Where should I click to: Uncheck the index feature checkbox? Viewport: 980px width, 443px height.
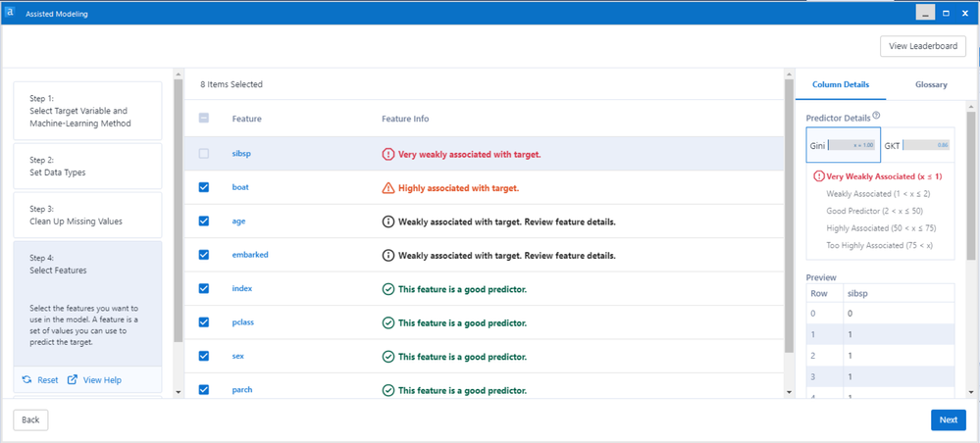click(x=204, y=289)
